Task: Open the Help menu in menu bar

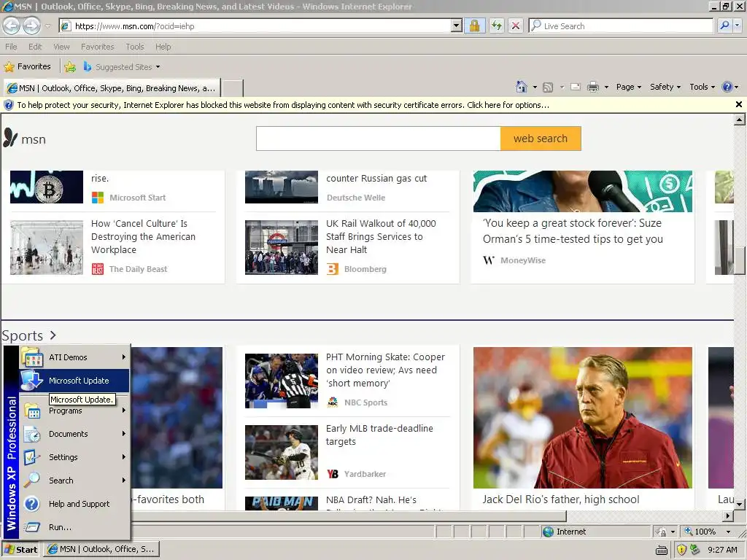Action: click(x=163, y=47)
